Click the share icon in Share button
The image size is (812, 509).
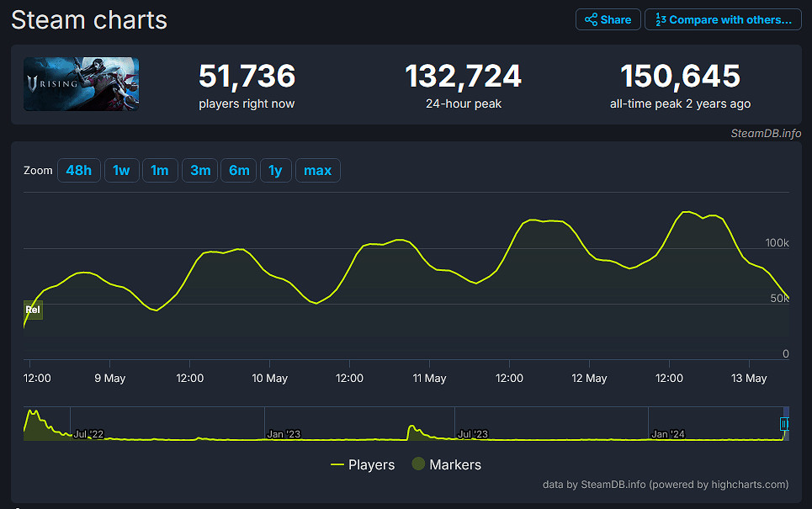(x=591, y=19)
